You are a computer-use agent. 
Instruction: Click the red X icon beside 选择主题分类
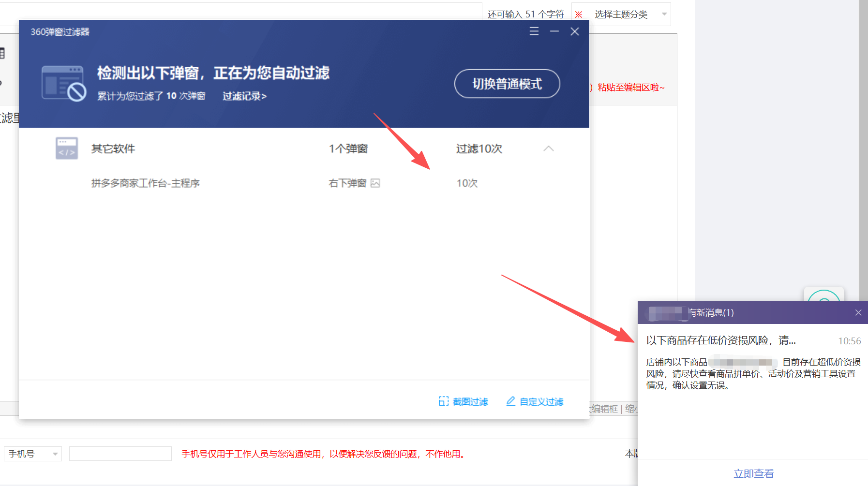click(x=579, y=15)
